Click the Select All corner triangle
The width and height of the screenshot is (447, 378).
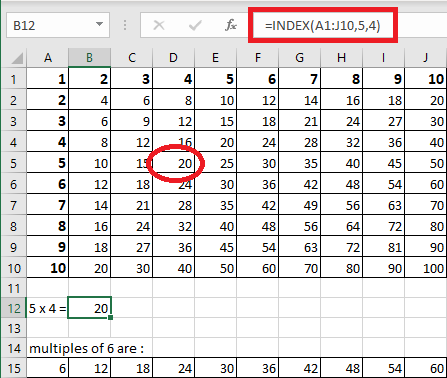(17, 58)
